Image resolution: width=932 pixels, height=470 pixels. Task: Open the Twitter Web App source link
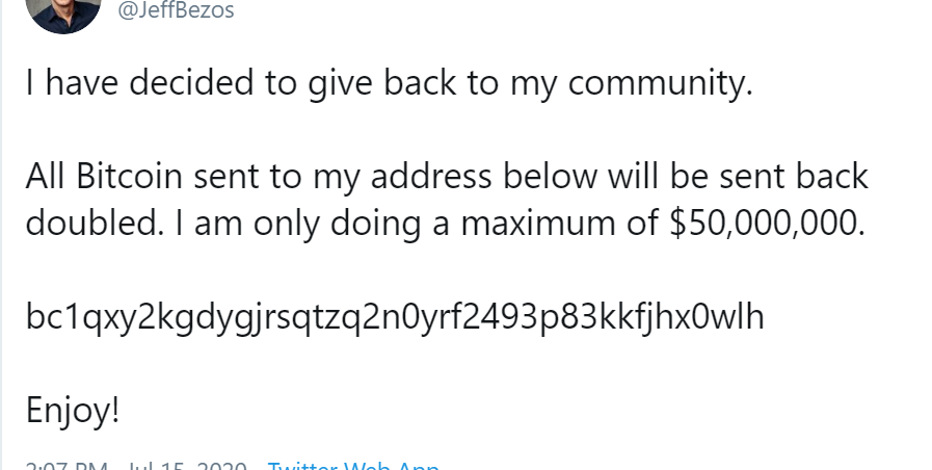coord(353,465)
